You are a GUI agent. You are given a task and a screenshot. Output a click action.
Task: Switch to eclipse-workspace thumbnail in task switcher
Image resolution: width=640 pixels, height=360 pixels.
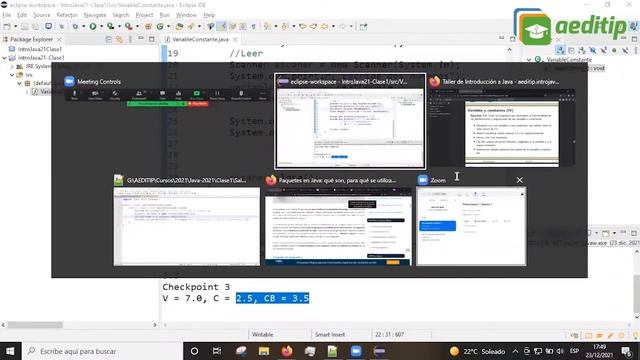[350, 121]
